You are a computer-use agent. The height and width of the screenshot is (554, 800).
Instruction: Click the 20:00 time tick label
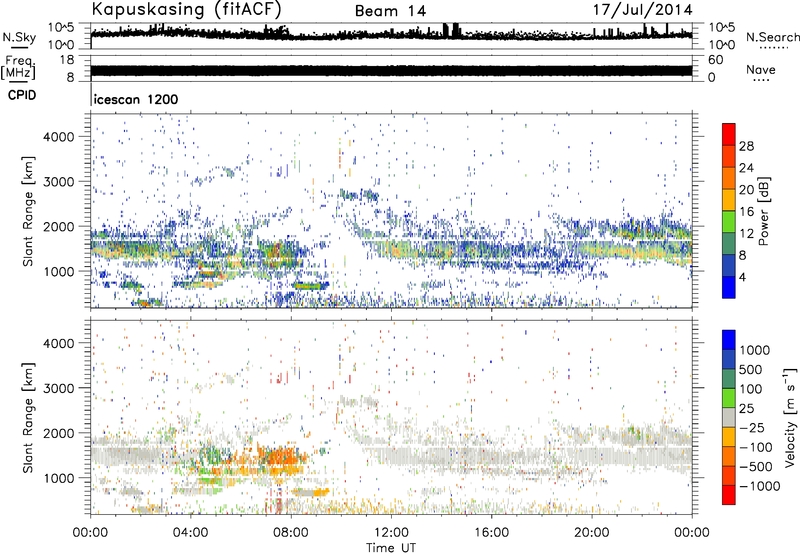(x=591, y=533)
